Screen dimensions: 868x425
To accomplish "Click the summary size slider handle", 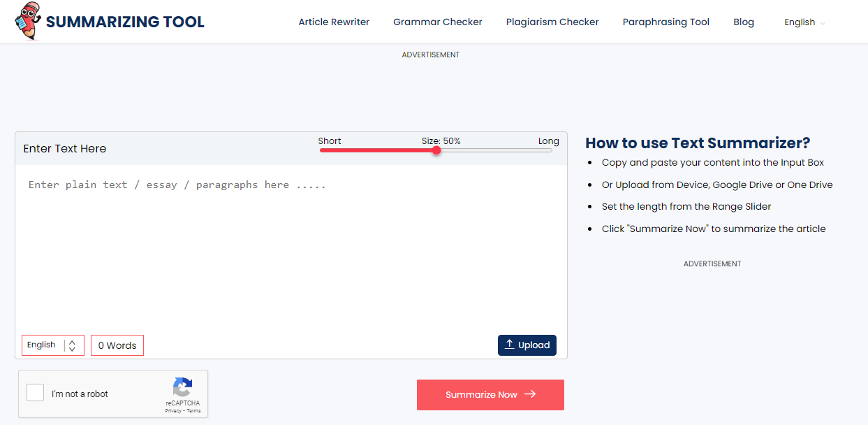I will click(x=436, y=150).
